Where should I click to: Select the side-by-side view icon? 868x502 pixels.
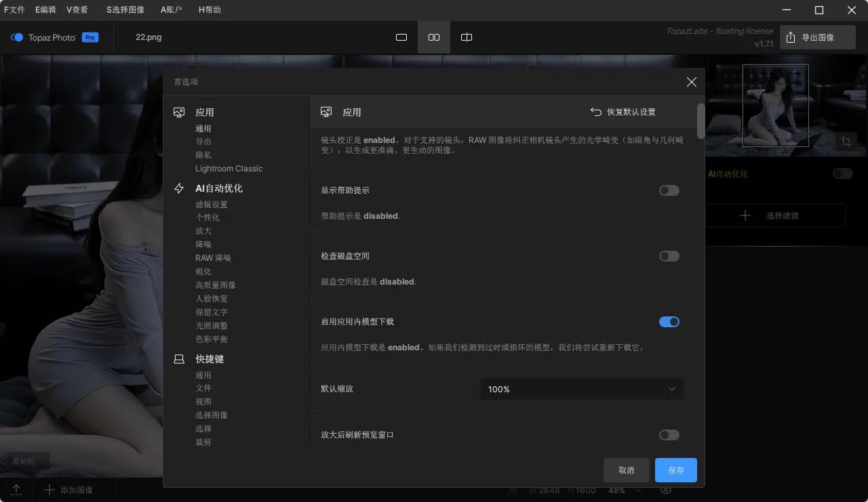[434, 37]
